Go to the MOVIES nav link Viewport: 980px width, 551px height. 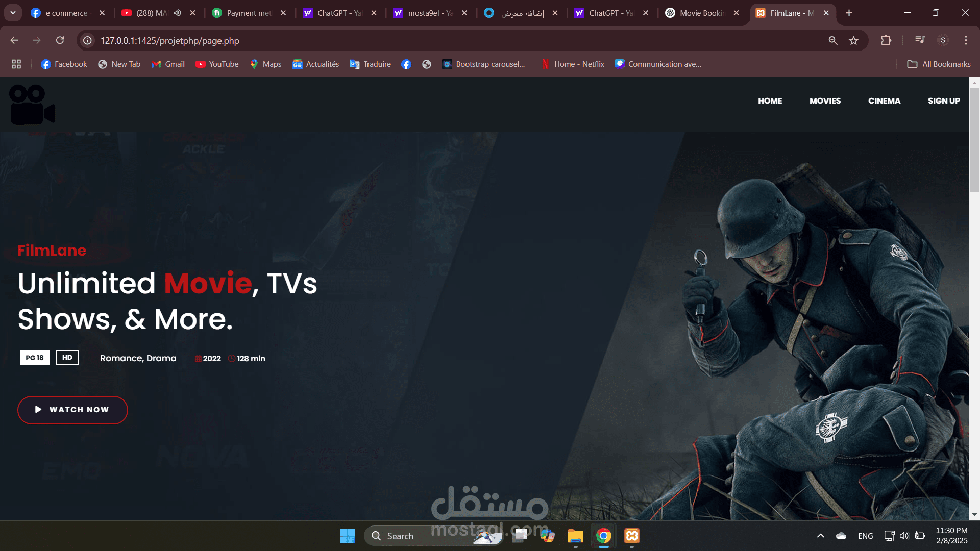click(825, 101)
